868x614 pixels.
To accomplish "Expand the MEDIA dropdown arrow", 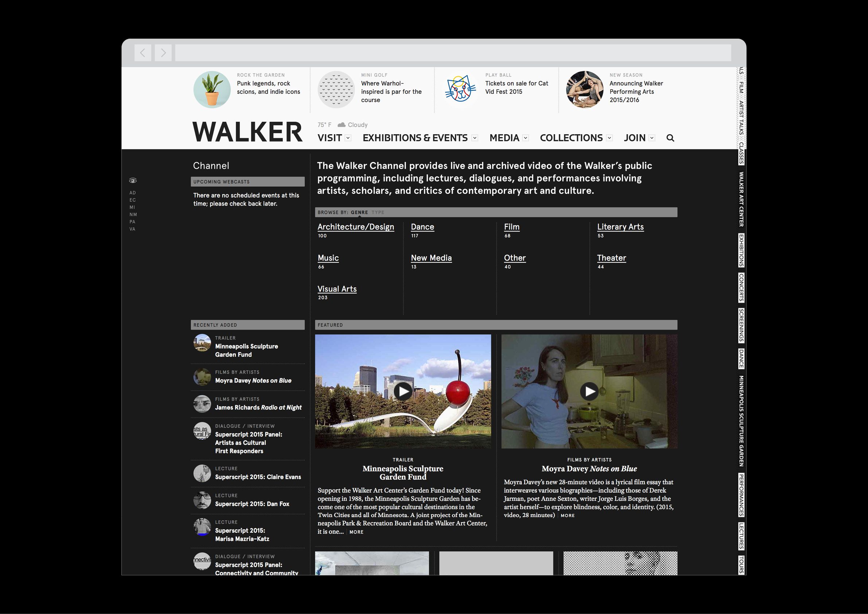I will tap(525, 138).
